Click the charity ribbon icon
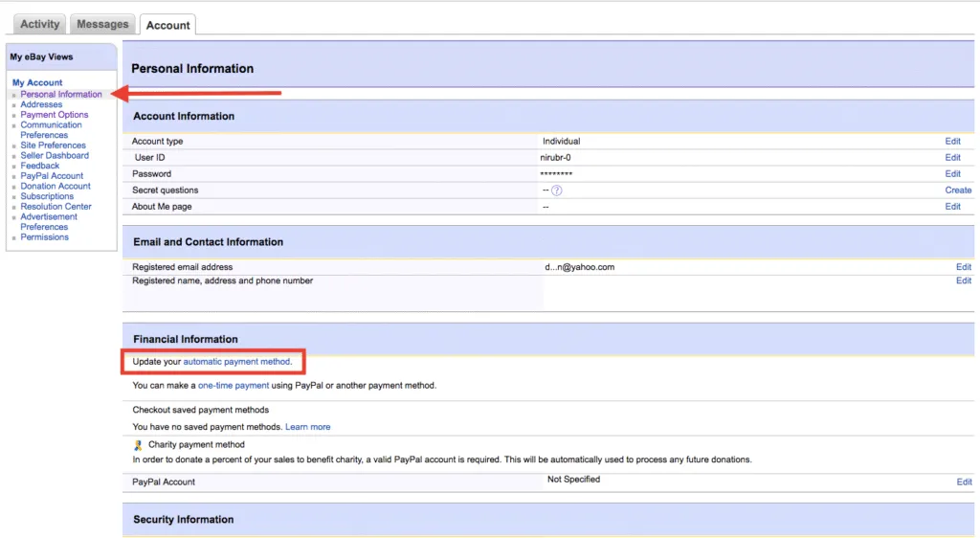Image resolution: width=980 pixels, height=538 pixels. [x=138, y=445]
